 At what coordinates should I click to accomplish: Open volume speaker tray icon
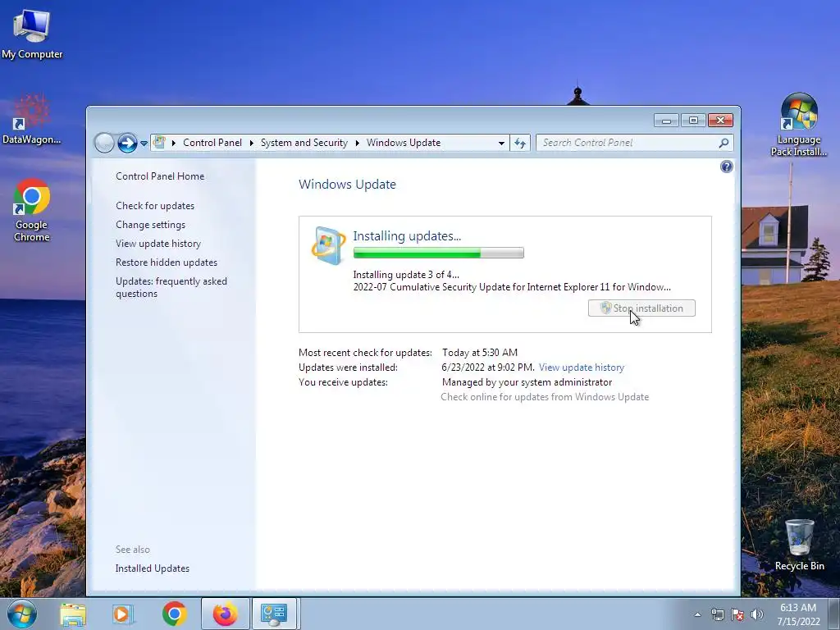coord(757,614)
